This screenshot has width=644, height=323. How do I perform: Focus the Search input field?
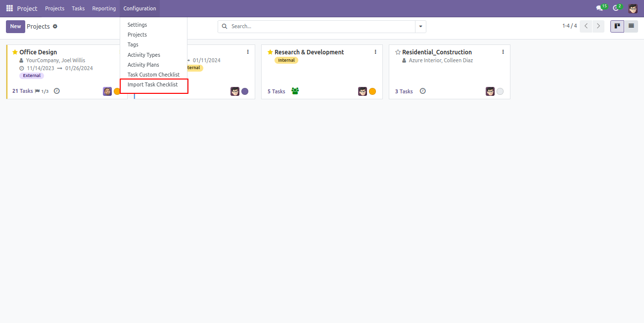[x=322, y=26]
